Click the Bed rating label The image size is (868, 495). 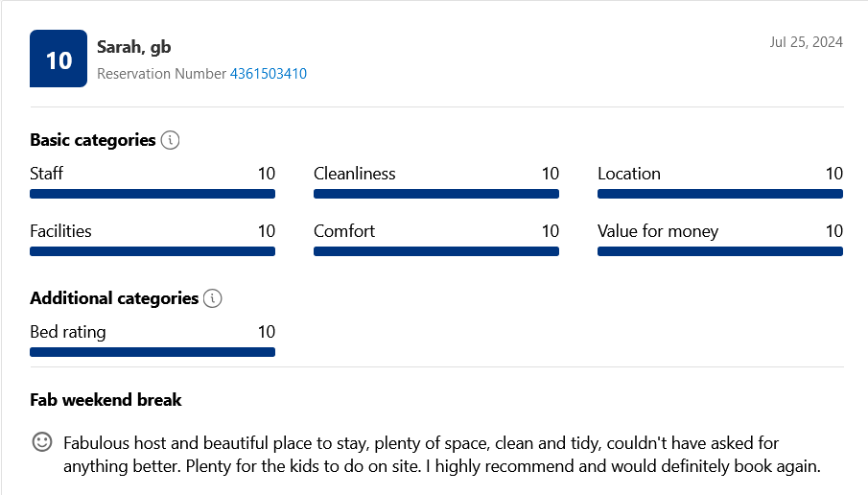tap(67, 332)
